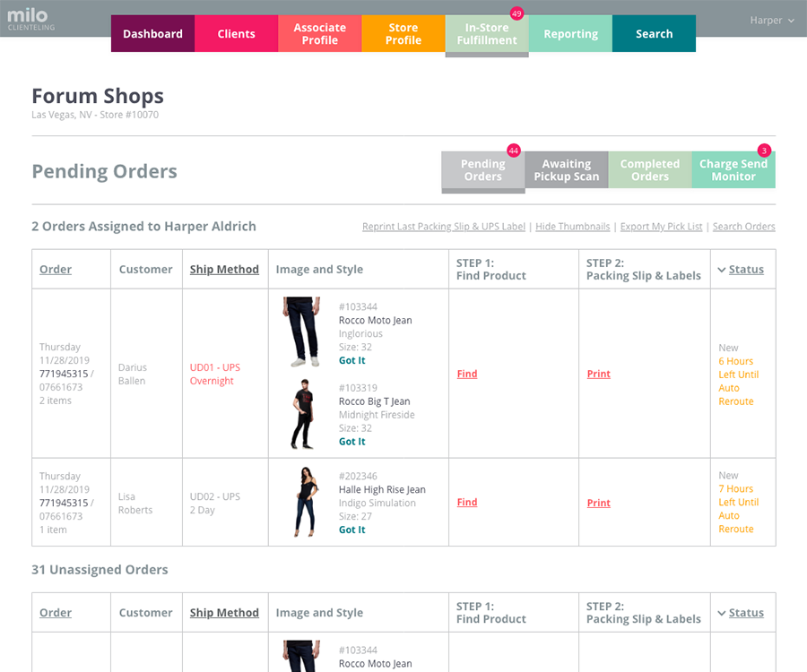Go to the Dashboard tab
The width and height of the screenshot is (807, 672).
pyautogui.click(x=152, y=33)
